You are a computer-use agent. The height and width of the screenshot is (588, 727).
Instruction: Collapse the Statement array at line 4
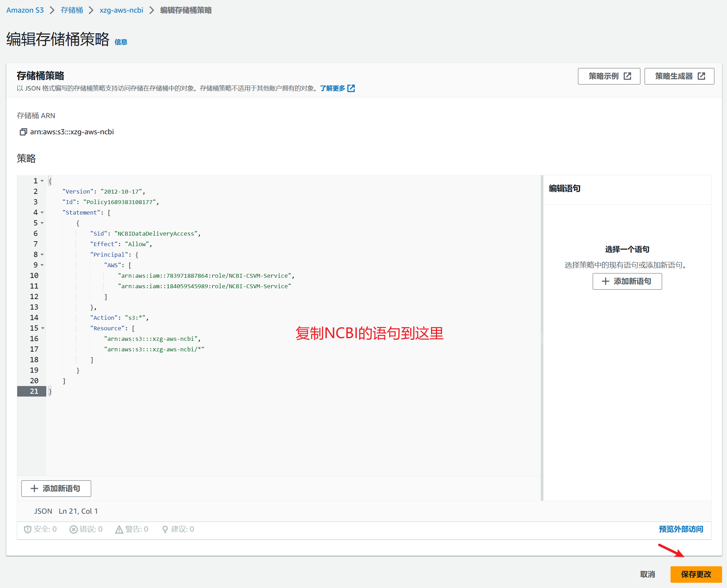(x=42, y=212)
